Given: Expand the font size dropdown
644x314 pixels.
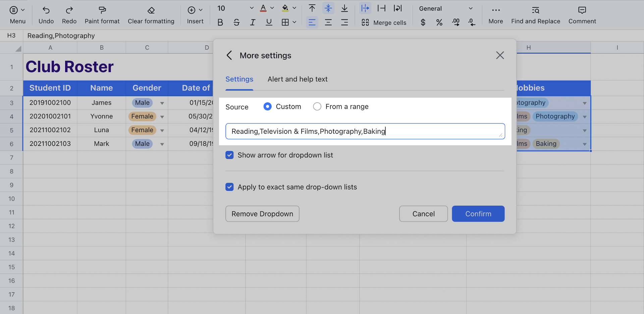Looking at the screenshot, I should [252, 8].
